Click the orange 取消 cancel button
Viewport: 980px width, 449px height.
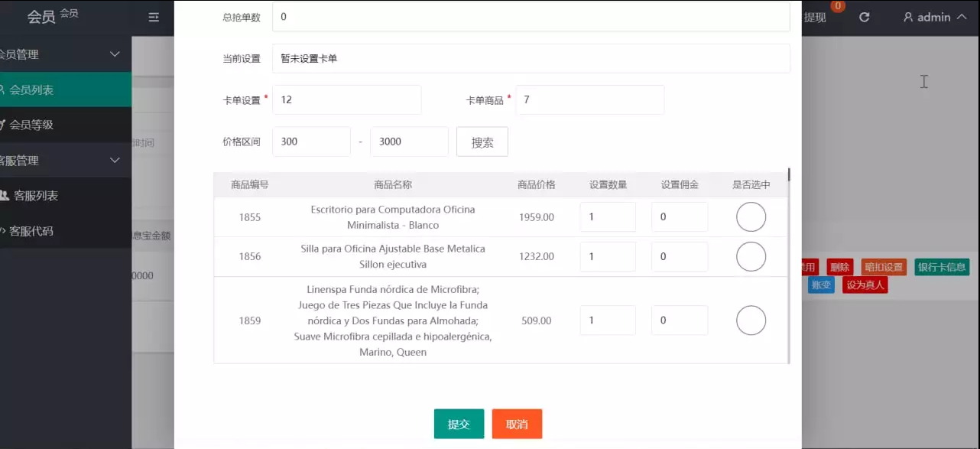pyautogui.click(x=517, y=424)
